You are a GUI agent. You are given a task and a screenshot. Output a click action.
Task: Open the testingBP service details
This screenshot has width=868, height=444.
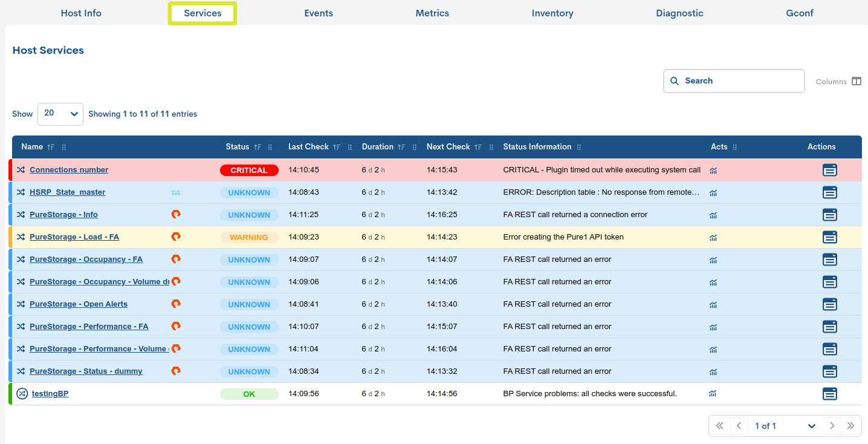click(x=50, y=393)
